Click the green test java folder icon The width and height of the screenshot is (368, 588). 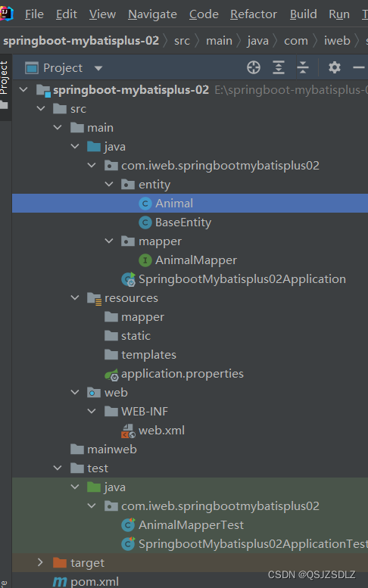coord(94,487)
